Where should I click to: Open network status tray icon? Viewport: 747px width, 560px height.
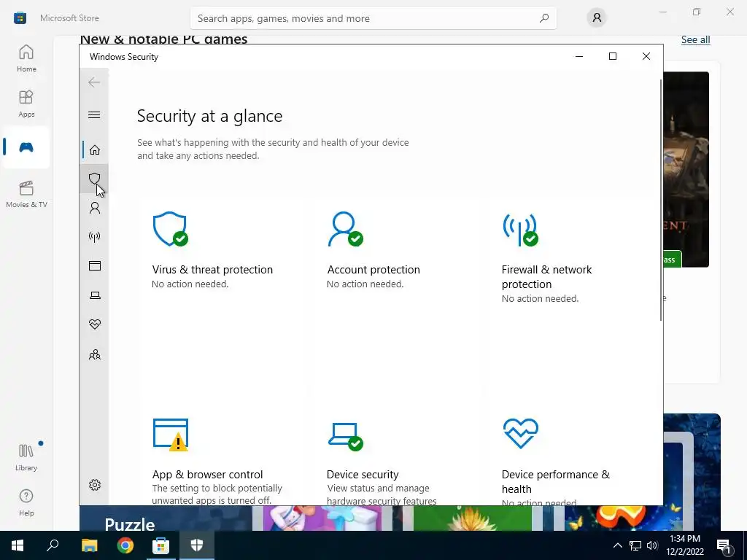pos(635,545)
